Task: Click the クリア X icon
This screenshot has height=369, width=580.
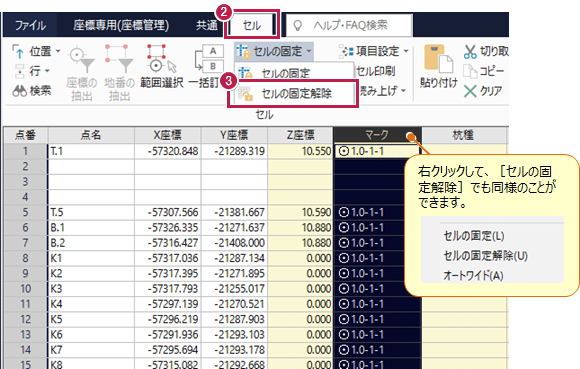Action: (470, 91)
